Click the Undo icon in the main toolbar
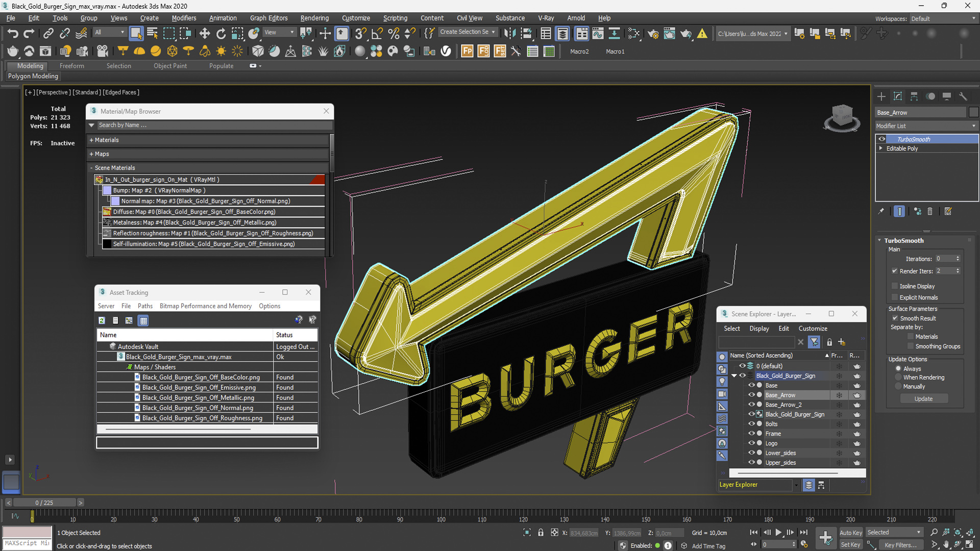Screen dimensions: 980x551 click(x=12, y=34)
